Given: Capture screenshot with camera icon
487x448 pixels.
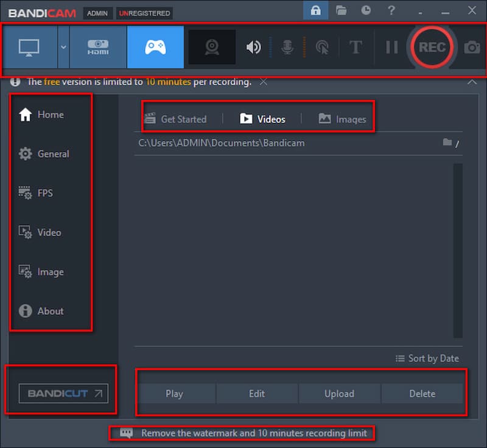Looking at the screenshot, I should click(x=472, y=47).
